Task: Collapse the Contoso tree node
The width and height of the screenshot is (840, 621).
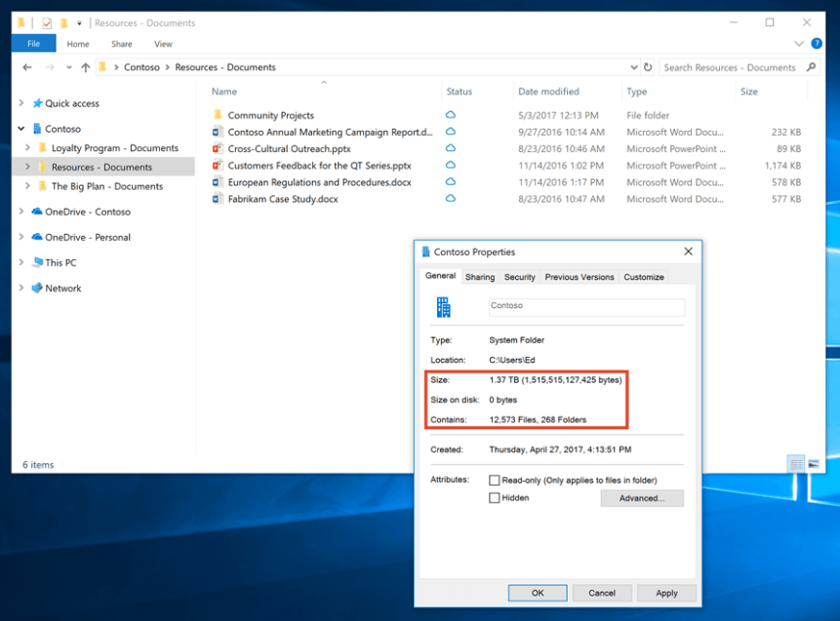Action: [21, 129]
